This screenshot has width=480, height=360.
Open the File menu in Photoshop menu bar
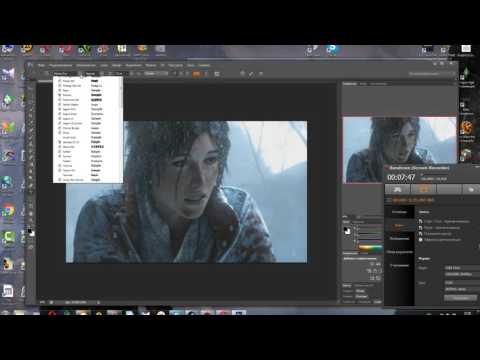(41, 65)
